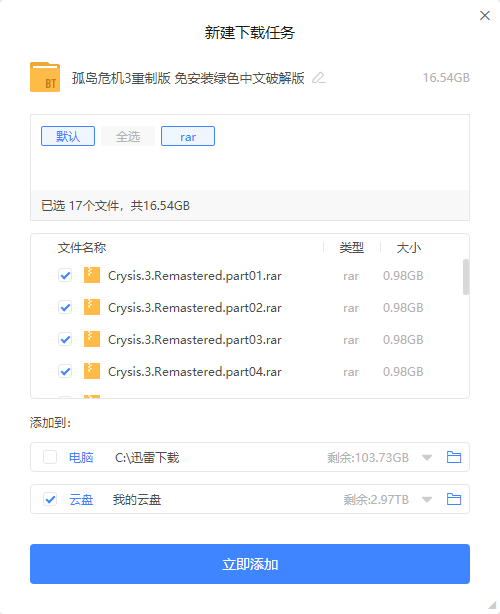
Task: Click the rar type cell of part03.rar
Action: [351, 340]
